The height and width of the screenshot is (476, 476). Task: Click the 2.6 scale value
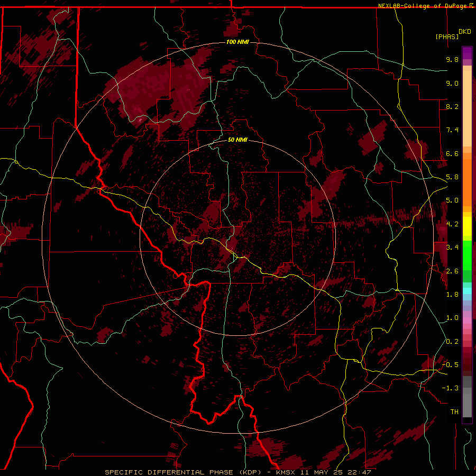[x=452, y=271]
